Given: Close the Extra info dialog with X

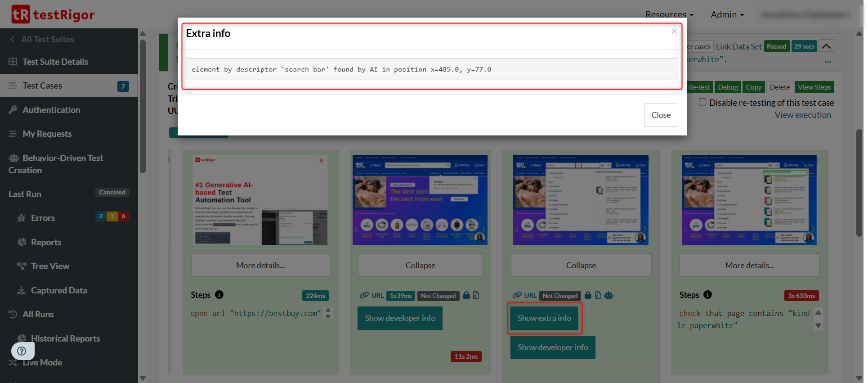Looking at the screenshot, I should pos(674,31).
